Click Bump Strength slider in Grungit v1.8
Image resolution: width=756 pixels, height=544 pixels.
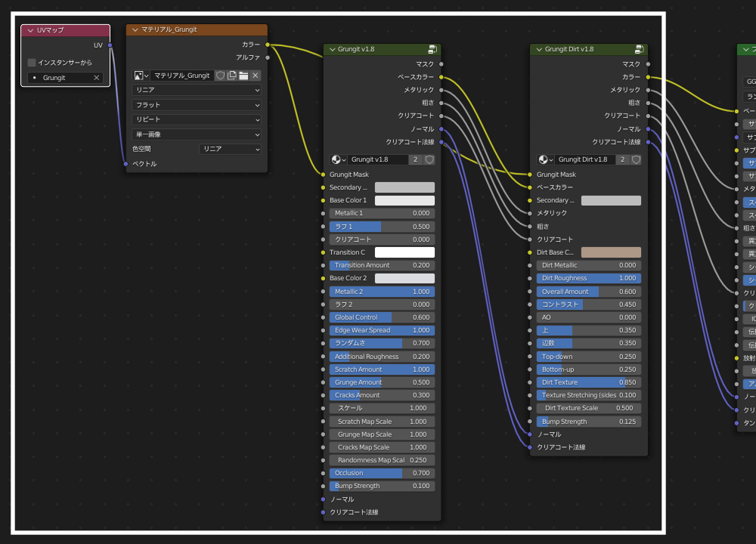[x=382, y=486]
